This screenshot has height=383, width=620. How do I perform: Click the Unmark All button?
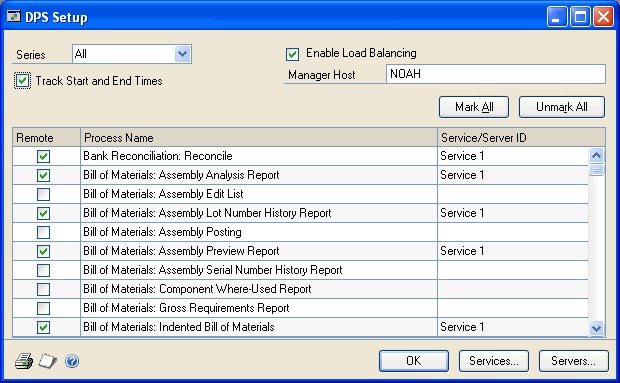tap(561, 107)
